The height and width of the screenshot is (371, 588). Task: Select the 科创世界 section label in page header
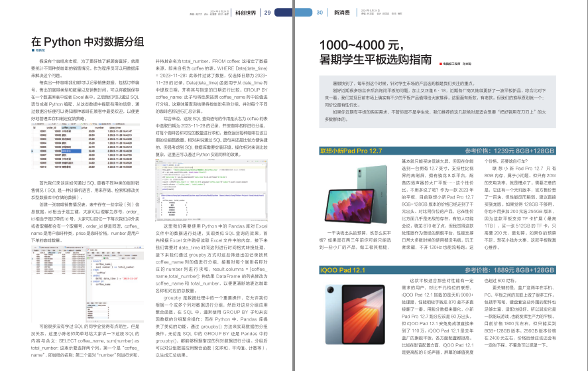pos(246,13)
